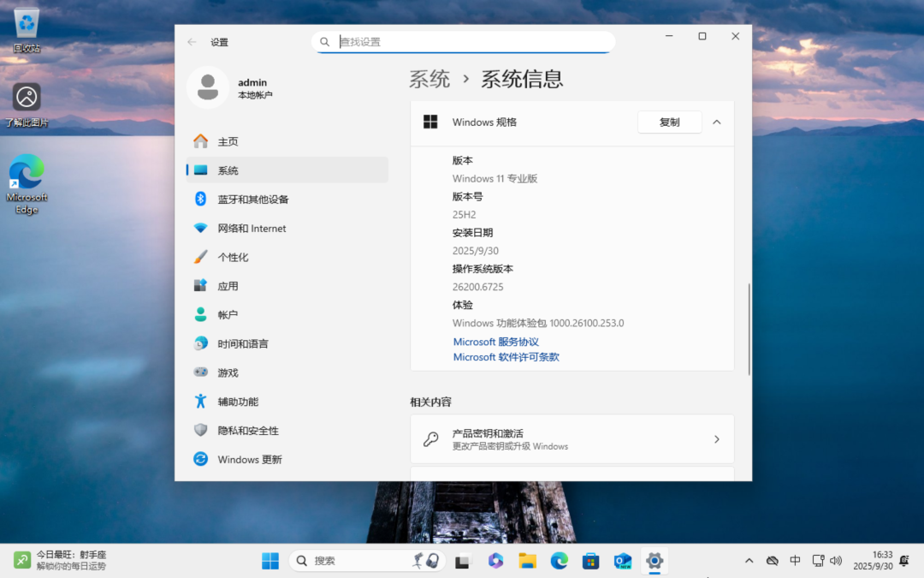924x578 pixels.
Task: Open Privacy and security settings
Action: pyautogui.click(x=247, y=431)
